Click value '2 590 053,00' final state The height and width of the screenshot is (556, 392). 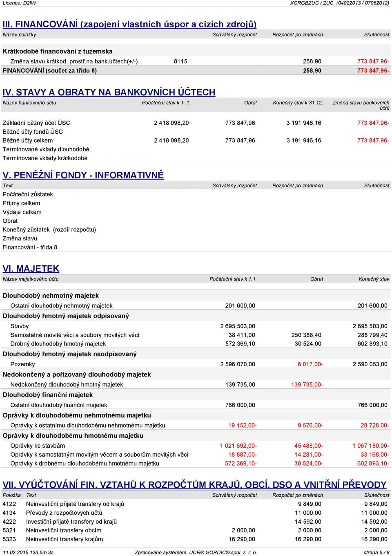pyautogui.click(x=370, y=364)
